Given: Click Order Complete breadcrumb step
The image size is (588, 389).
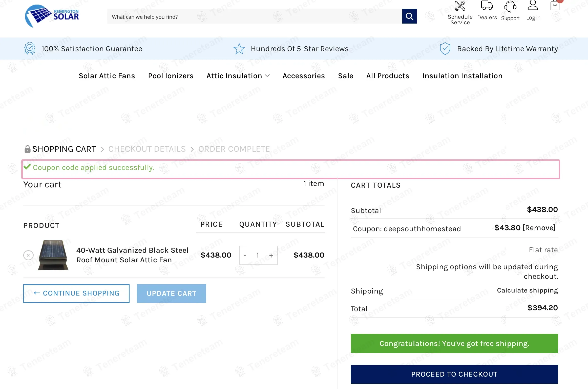Looking at the screenshot, I should (234, 149).
